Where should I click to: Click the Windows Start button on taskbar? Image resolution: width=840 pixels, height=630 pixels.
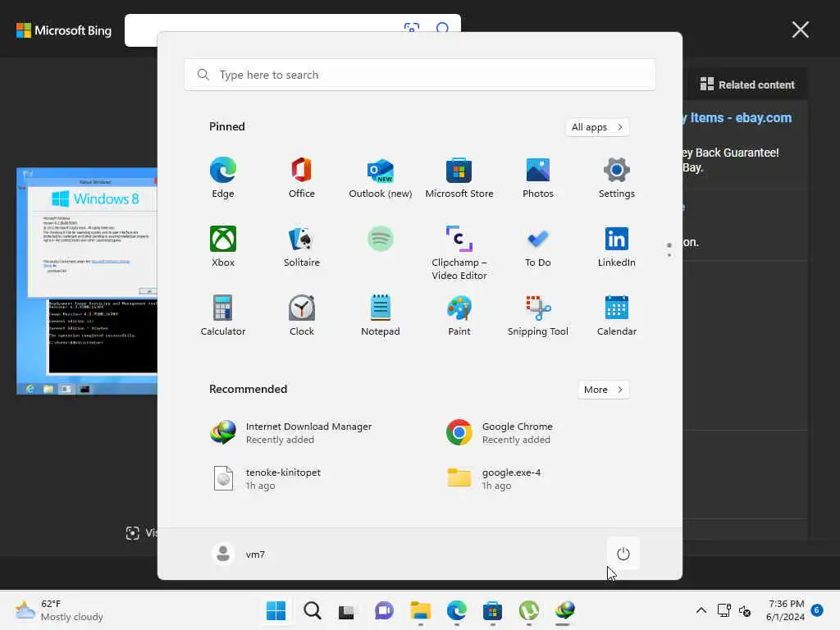click(276, 610)
